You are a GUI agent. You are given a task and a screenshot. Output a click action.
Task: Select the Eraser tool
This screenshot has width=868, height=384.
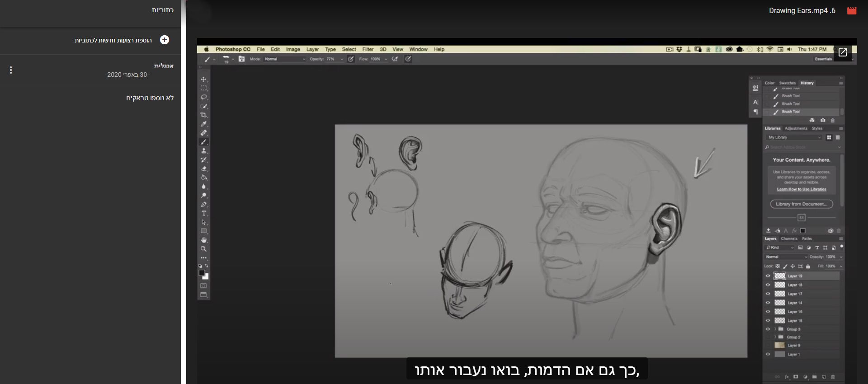203,169
